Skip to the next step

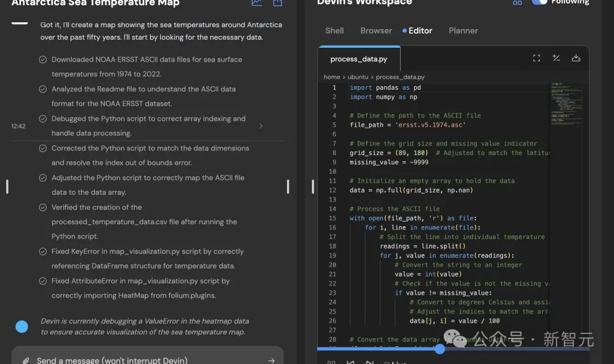[370, 362]
